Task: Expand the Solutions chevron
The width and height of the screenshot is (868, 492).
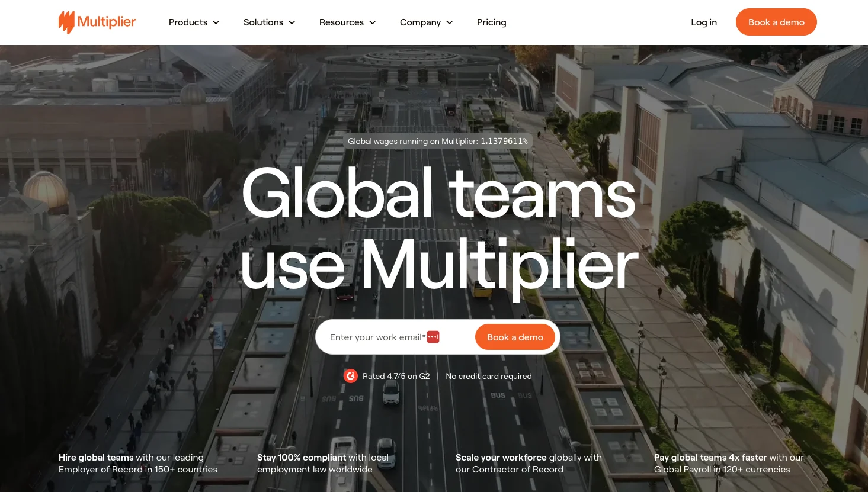Action: coord(292,22)
